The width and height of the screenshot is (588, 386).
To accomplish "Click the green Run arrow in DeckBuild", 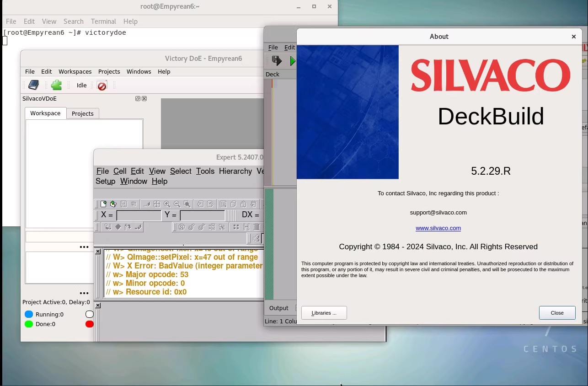I will [x=293, y=61].
